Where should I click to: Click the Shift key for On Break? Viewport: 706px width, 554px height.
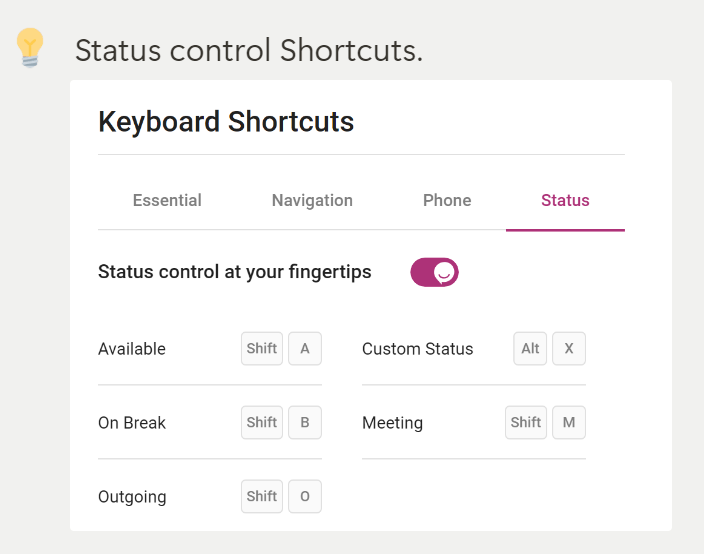(262, 422)
